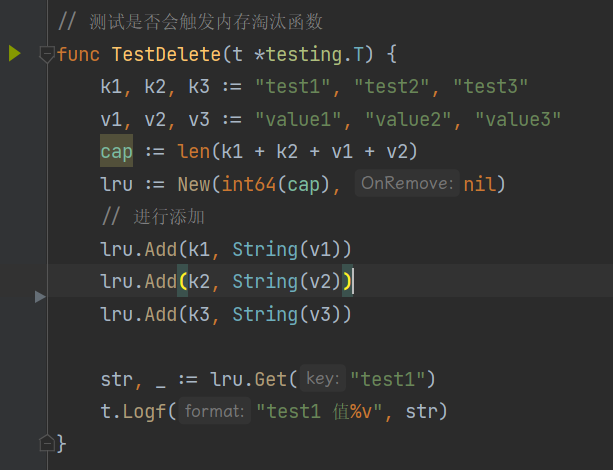Image resolution: width=613 pixels, height=470 pixels.
Task: Click the green Run test gutter icon
Action: click(x=14, y=53)
